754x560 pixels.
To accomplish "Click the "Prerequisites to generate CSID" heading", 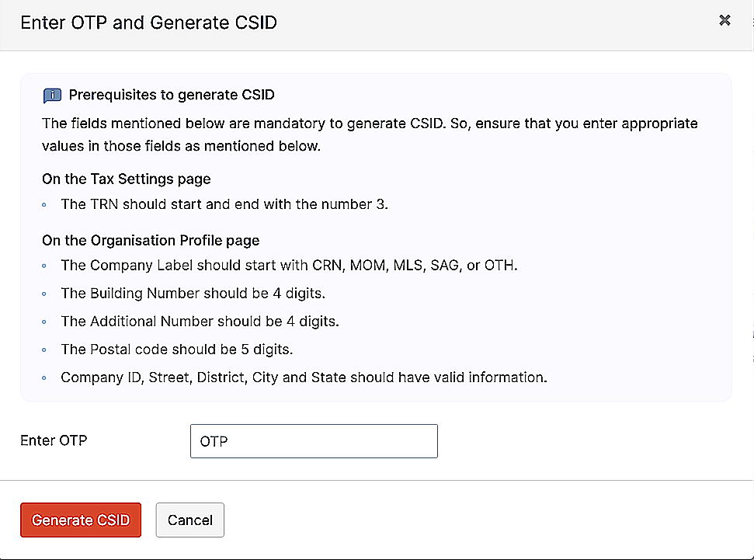I will 172,96.
